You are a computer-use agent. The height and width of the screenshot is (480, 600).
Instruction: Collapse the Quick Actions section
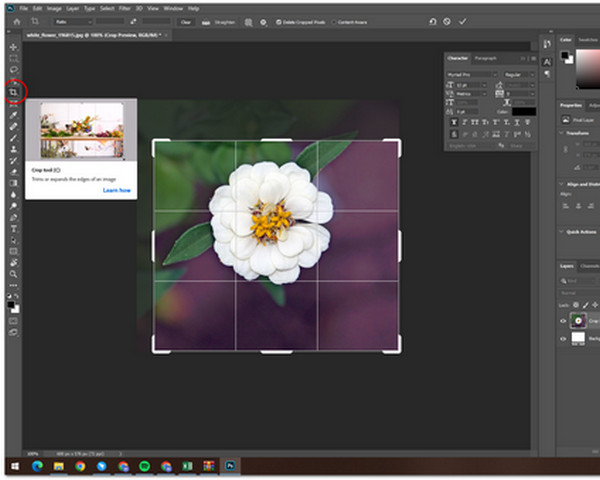[x=561, y=232]
